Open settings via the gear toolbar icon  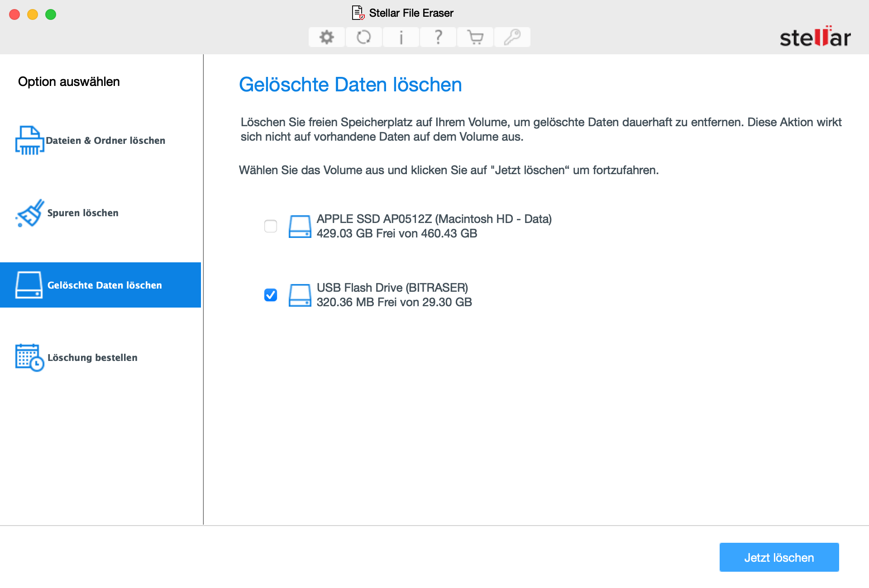pos(327,37)
